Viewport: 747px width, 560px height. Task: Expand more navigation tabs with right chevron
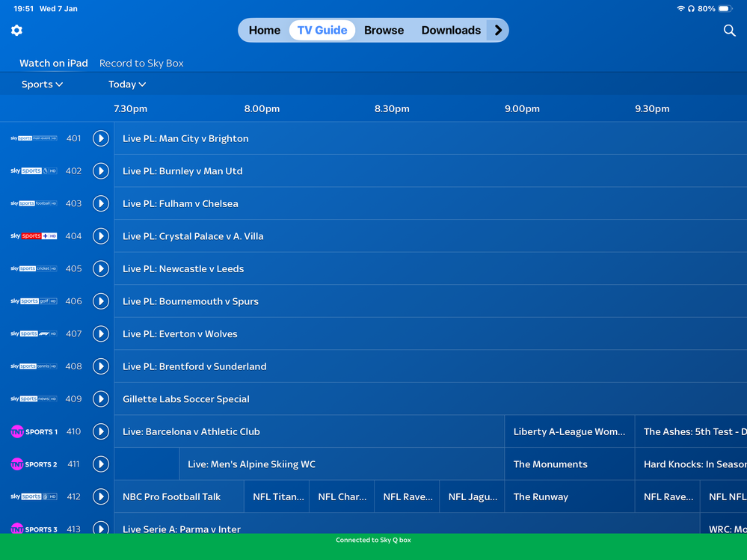point(498,31)
